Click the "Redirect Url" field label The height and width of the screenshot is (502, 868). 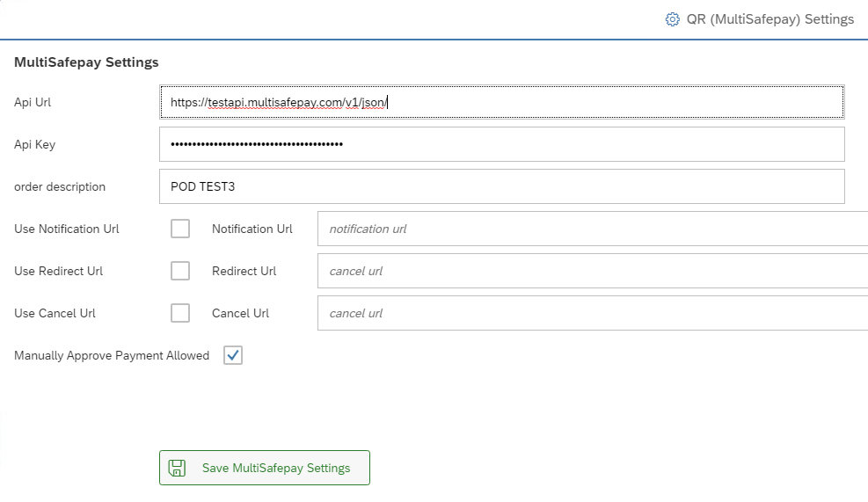[x=244, y=271]
